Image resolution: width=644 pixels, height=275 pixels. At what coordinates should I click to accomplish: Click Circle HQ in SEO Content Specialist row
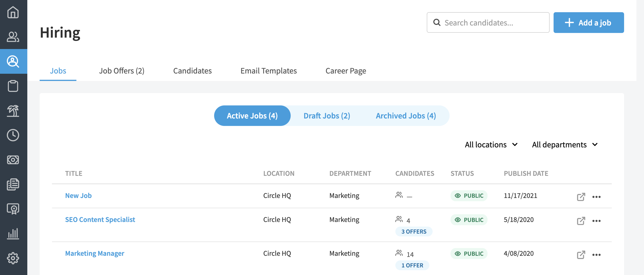click(277, 220)
